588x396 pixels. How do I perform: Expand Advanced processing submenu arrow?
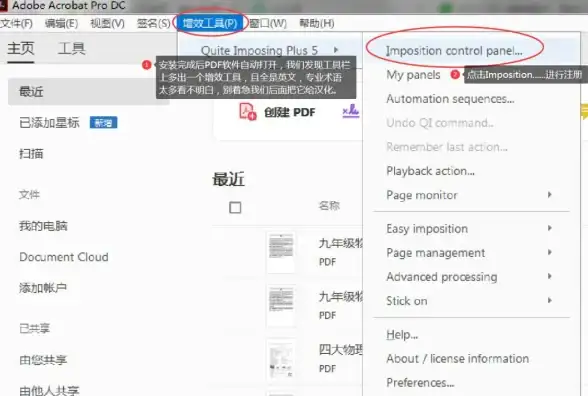pyautogui.click(x=549, y=276)
